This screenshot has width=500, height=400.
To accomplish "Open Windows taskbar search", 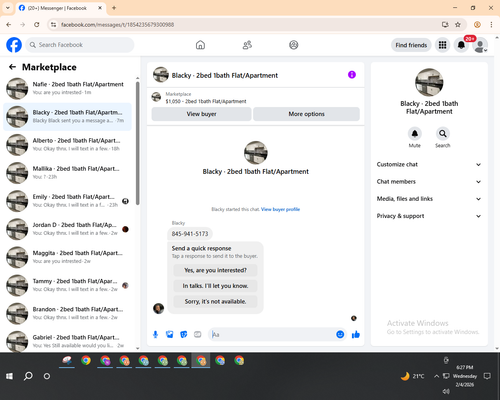I will pos(28,376).
